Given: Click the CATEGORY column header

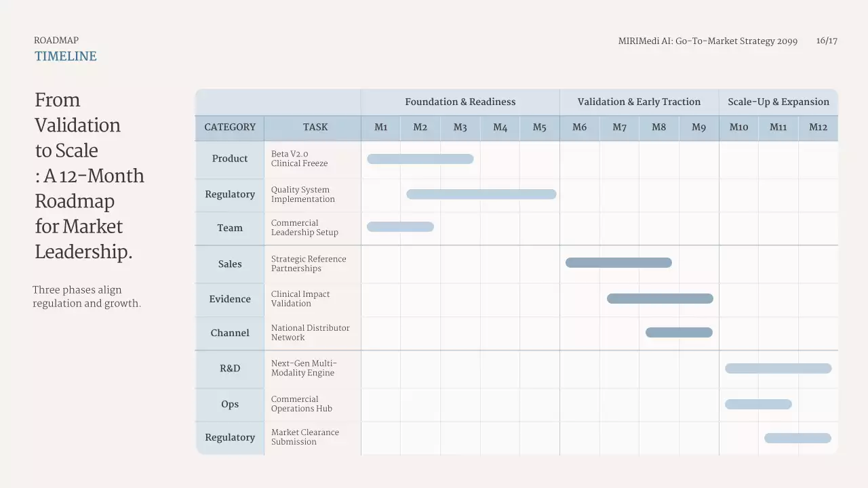Looking at the screenshot, I should pos(230,127).
